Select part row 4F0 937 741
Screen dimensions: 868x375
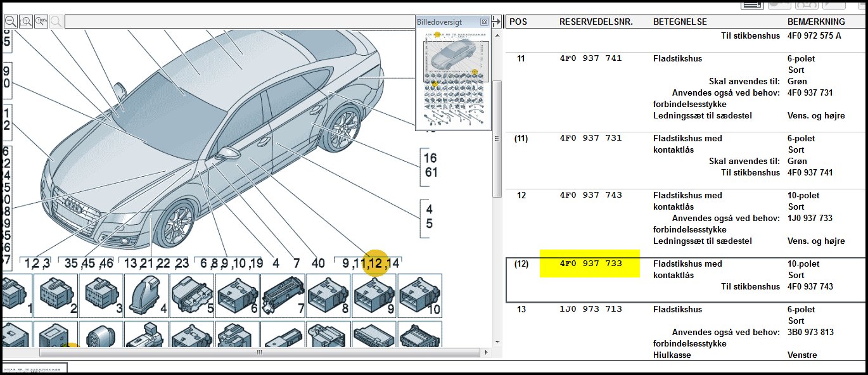[x=590, y=58]
